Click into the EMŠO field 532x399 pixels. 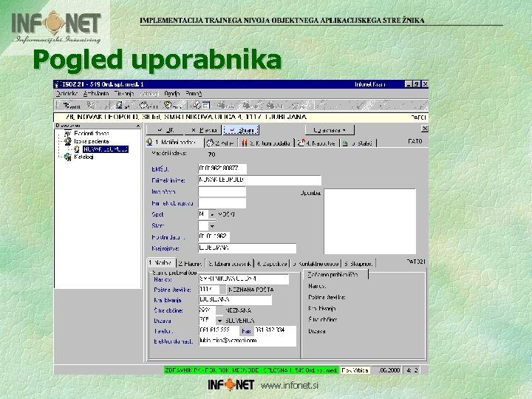(222, 168)
